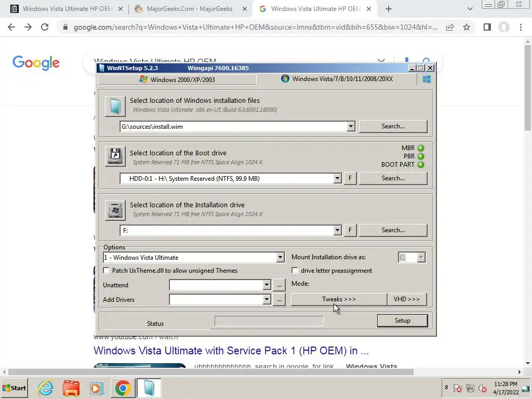Viewport: 532px width, 399px height.
Task: Expand the install.wim path dropdown
Action: [351, 127]
